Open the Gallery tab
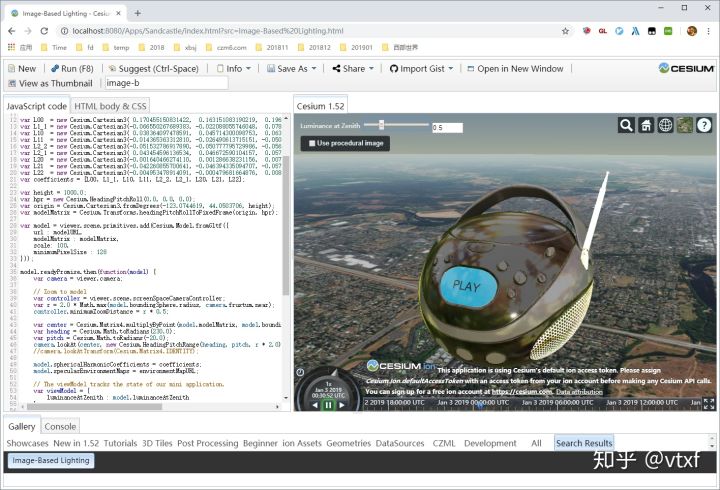 pyautogui.click(x=22, y=426)
